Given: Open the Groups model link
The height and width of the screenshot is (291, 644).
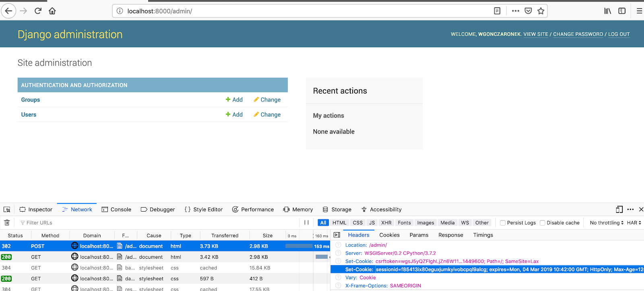Looking at the screenshot, I should click(x=31, y=100).
